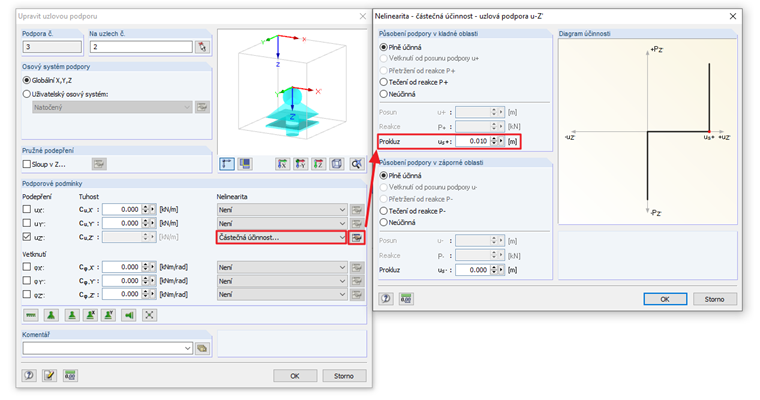Expand Komentář combo box

pos(188,348)
